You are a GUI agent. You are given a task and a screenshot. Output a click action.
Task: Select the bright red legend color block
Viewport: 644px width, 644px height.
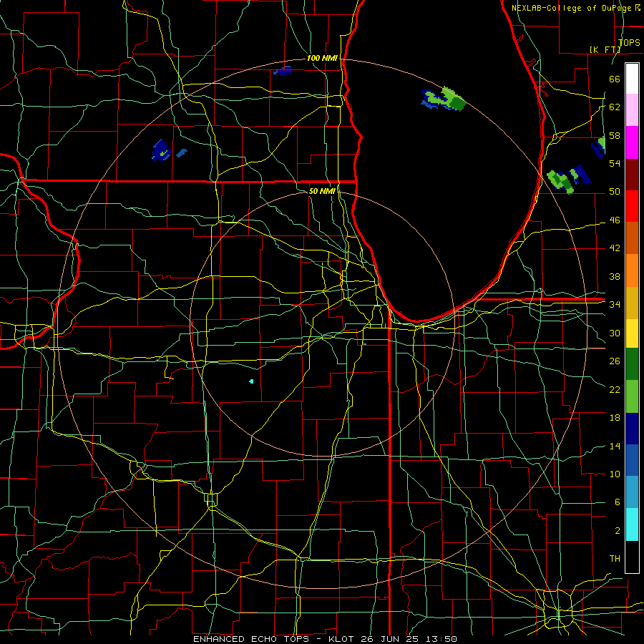[x=632, y=206]
